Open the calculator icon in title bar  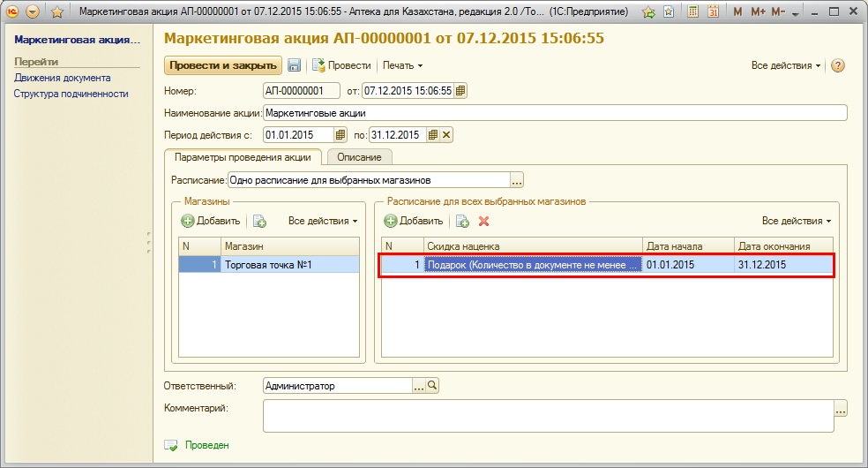[693, 12]
